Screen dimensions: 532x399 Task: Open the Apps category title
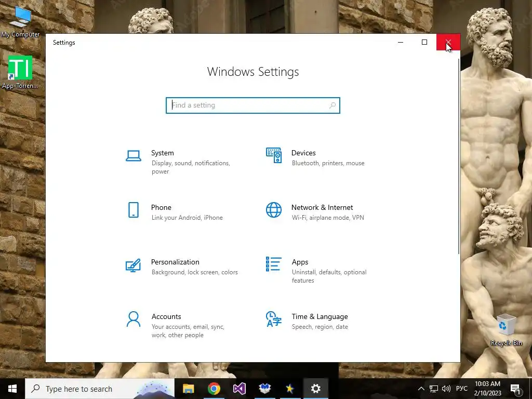click(300, 262)
